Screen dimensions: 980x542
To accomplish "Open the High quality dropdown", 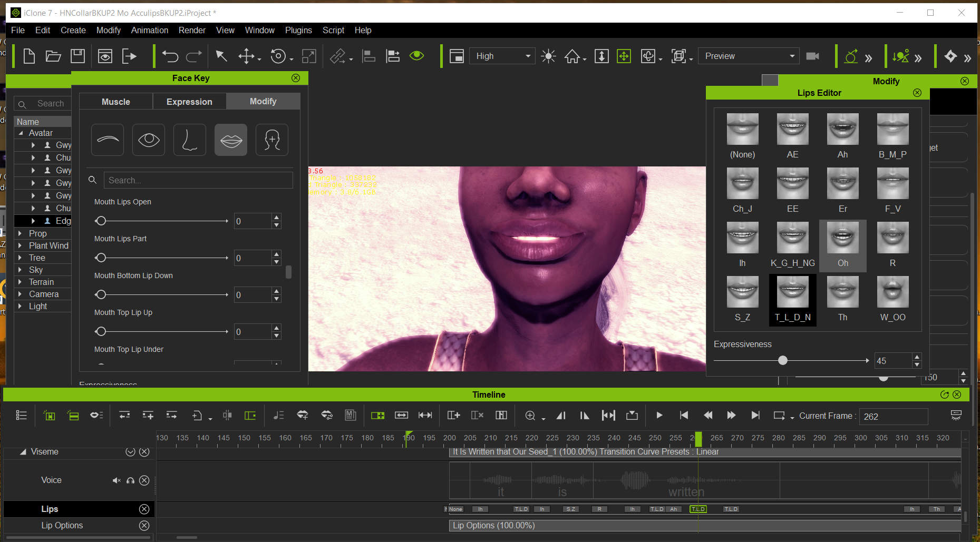I will [502, 56].
